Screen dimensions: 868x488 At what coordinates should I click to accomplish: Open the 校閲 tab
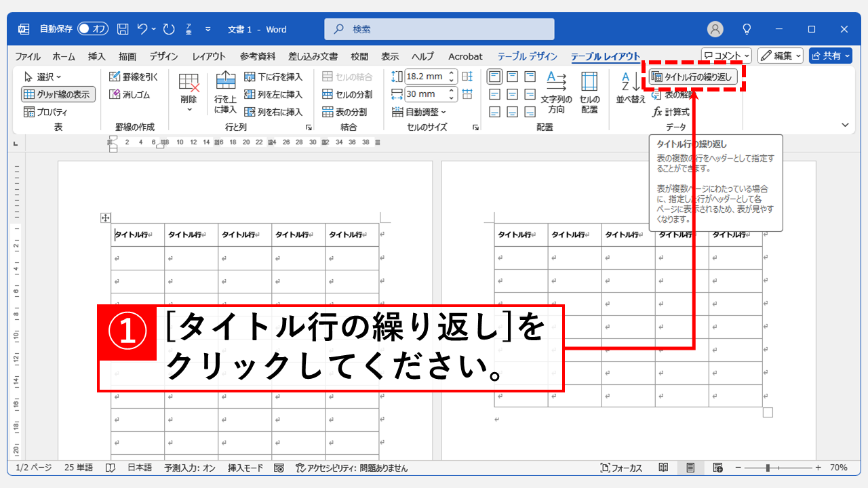[359, 56]
